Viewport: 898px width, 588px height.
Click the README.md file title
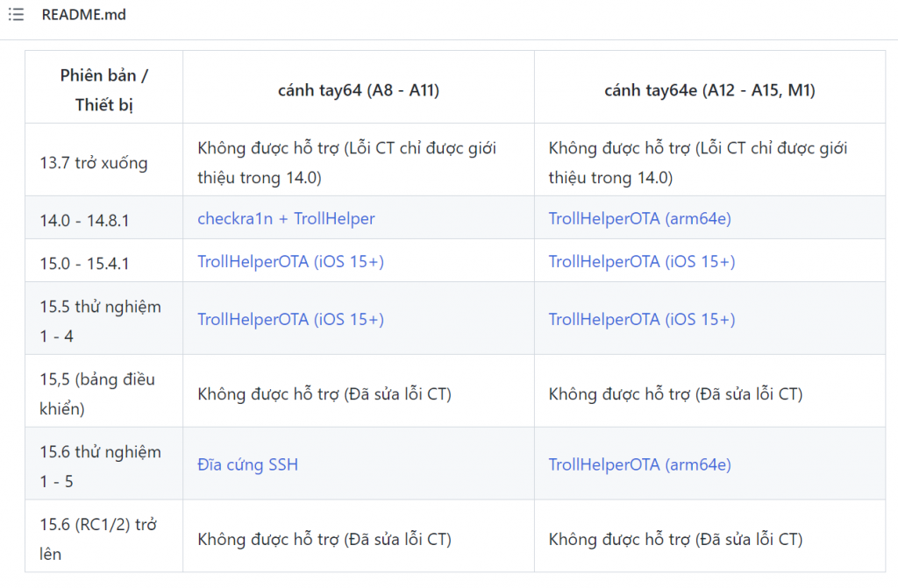point(83,15)
